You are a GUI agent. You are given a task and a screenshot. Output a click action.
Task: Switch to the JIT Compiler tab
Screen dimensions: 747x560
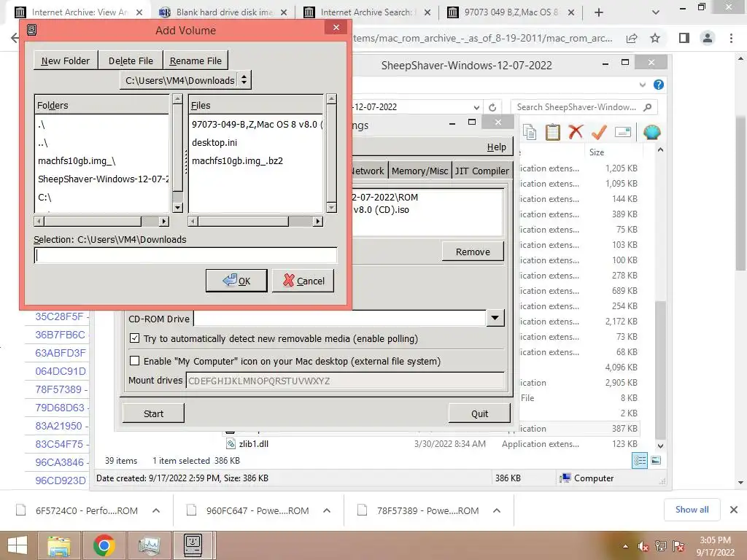tap(481, 171)
